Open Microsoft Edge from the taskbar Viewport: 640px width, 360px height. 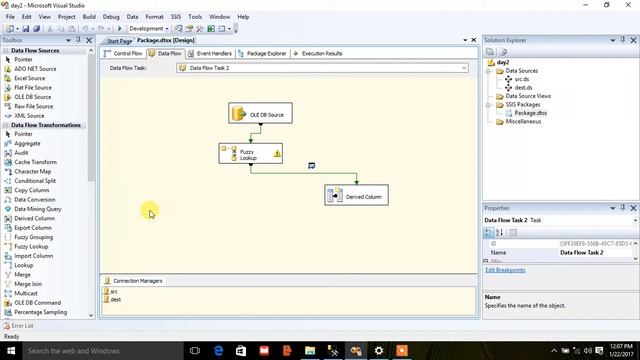pos(218,351)
